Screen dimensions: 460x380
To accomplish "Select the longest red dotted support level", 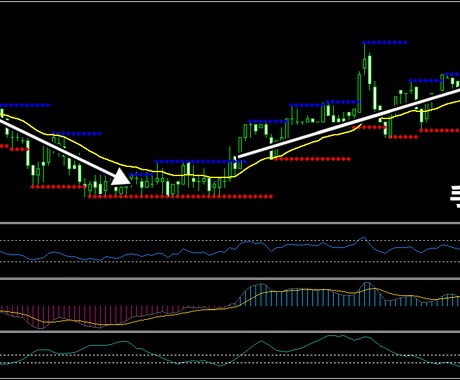I will point(180,197).
